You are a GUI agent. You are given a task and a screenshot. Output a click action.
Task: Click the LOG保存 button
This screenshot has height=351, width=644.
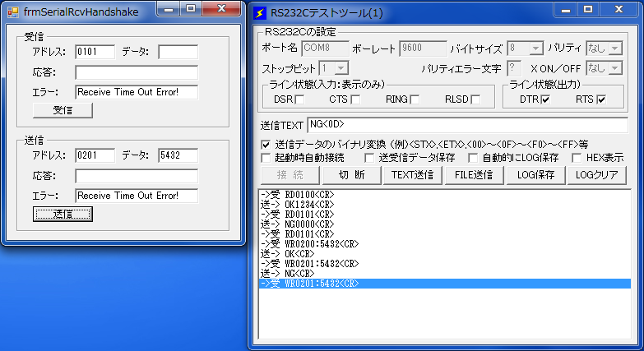[535, 175]
